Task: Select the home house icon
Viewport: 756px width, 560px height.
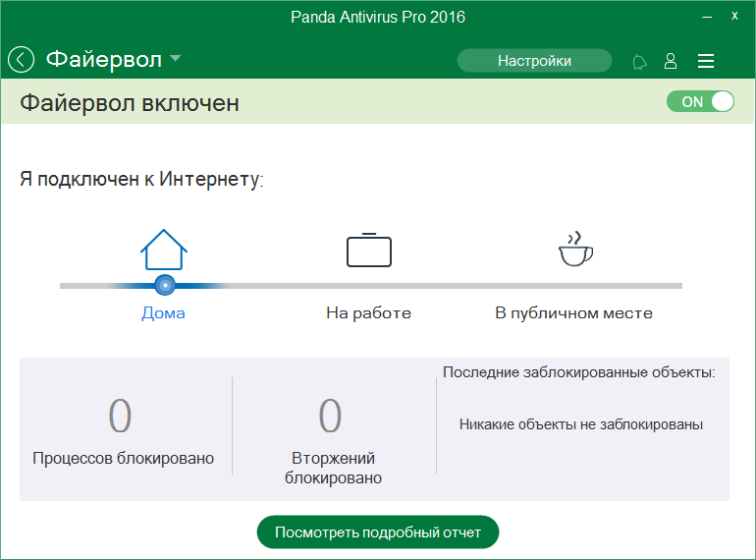Action: (164, 250)
